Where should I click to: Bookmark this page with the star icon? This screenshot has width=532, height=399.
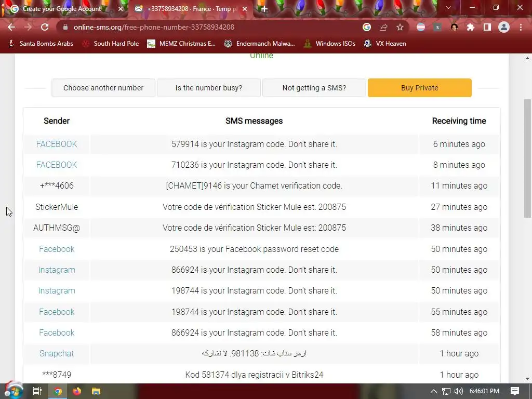[400, 27]
